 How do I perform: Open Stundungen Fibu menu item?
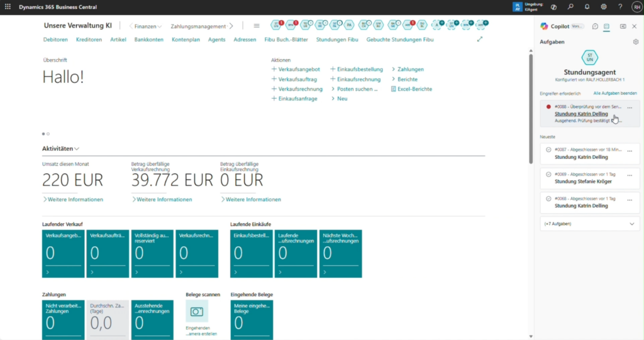(337, 40)
